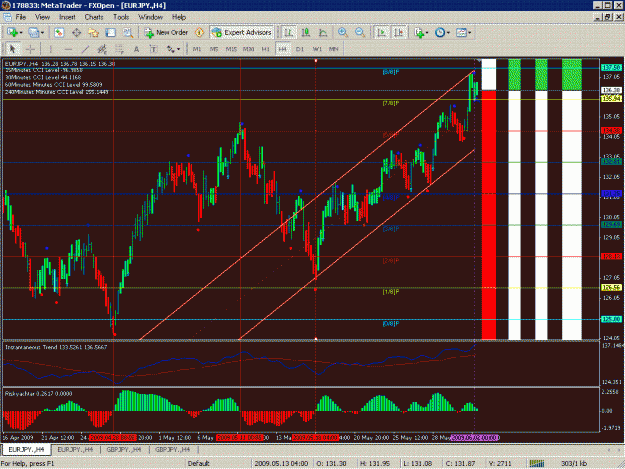Switch to the H1 timeframe
This screenshot has height=469, width=625.
point(266,49)
